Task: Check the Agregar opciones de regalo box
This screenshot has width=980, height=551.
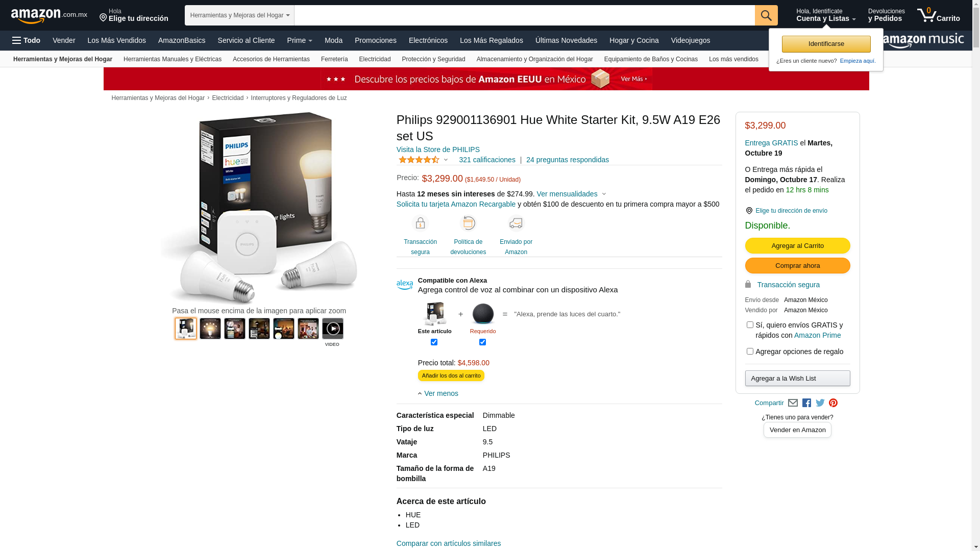Action: point(750,352)
